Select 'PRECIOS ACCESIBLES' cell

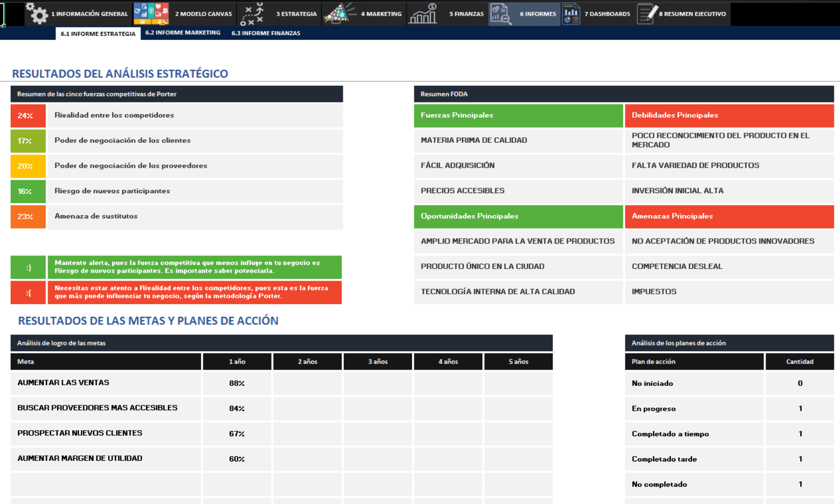(519, 192)
